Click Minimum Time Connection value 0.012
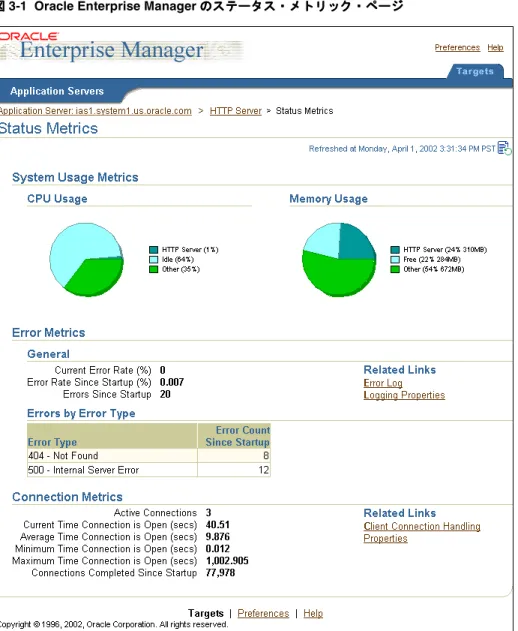This screenshot has width=518, height=631. coord(218,549)
